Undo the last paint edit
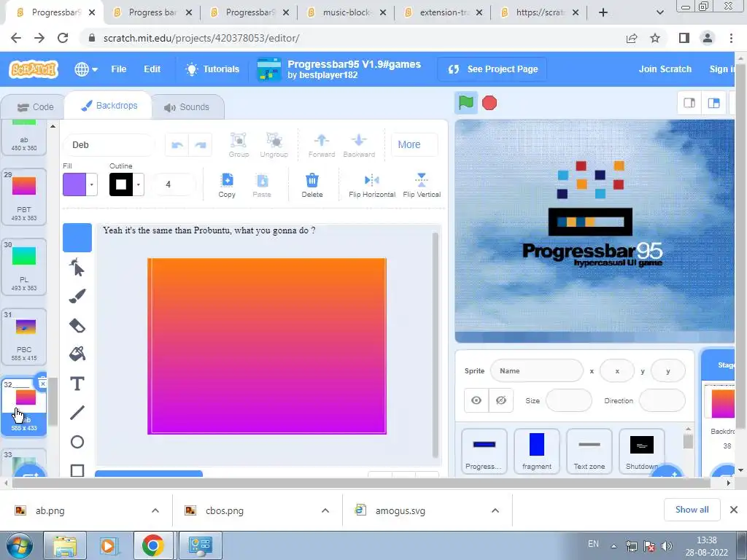This screenshot has width=747, height=560. pyautogui.click(x=177, y=145)
